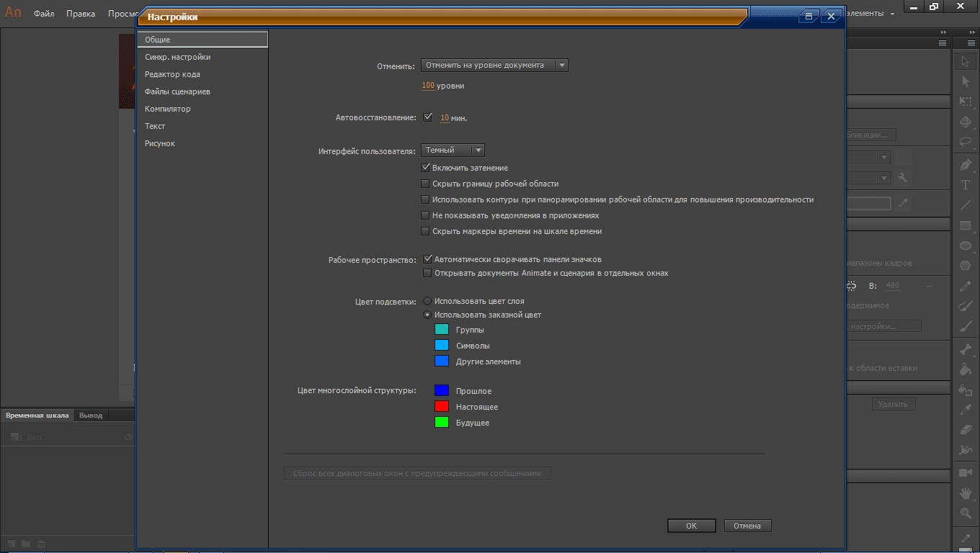Viewport: 980px width, 553px height.
Task: Click the new folder icon in timeline
Action: coord(26,544)
